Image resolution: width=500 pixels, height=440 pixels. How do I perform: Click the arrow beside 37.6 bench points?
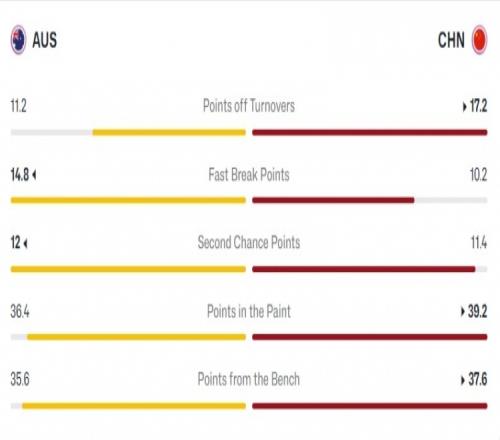tap(463, 380)
